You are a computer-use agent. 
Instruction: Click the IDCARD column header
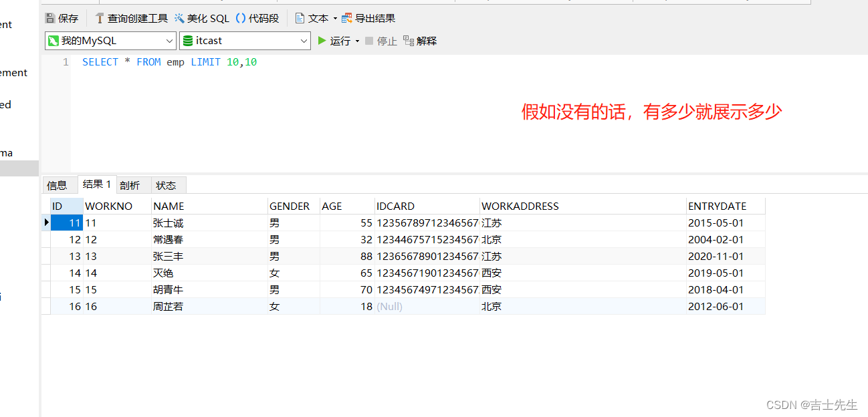point(427,206)
